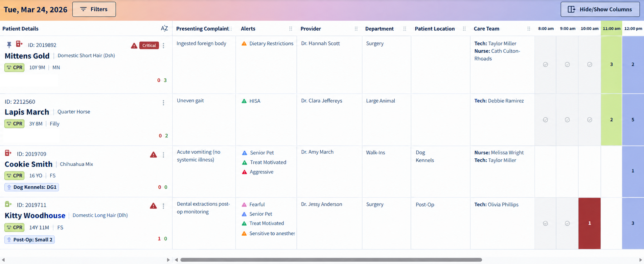Click the green patient icon beside ID 2019711
Screen dimensions: 644x264
(8, 204)
